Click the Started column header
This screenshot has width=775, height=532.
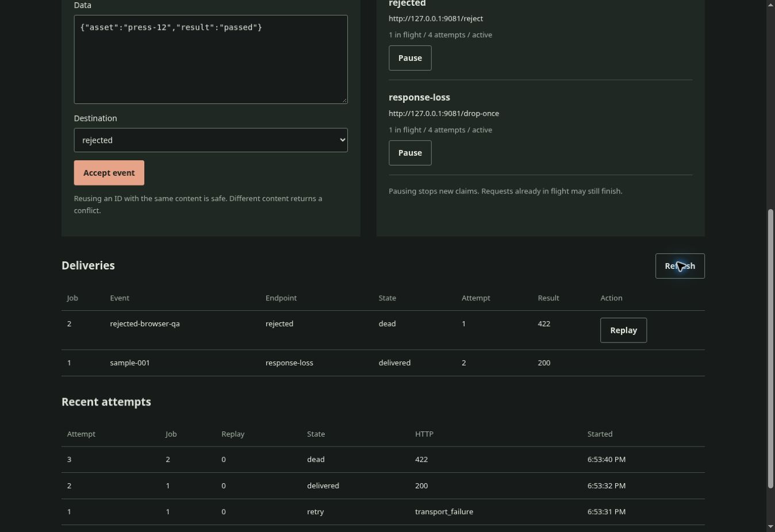pos(600,434)
